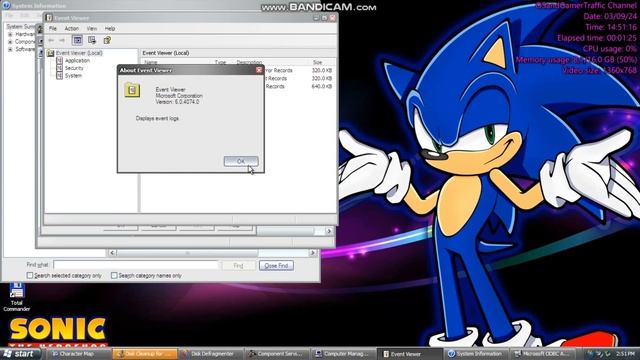
Task: Select Event Viewer (Local) tree root
Action: click(79, 53)
